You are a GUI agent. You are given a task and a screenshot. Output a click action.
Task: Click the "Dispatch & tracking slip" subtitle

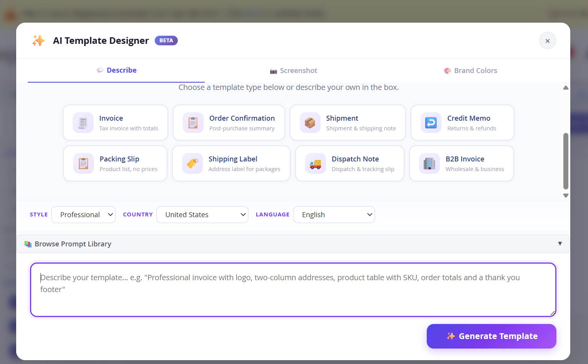click(363, 169)
